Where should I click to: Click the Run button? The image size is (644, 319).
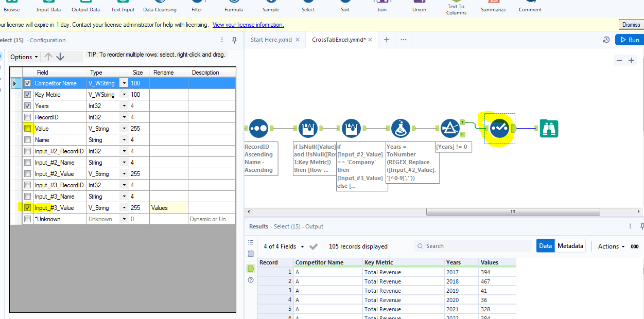[629, 39]
